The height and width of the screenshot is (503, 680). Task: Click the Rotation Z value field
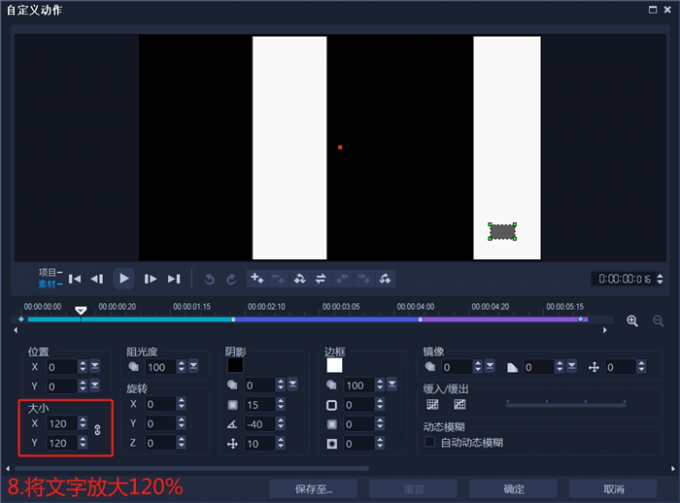pyautogui.click(x=160, y=443)
